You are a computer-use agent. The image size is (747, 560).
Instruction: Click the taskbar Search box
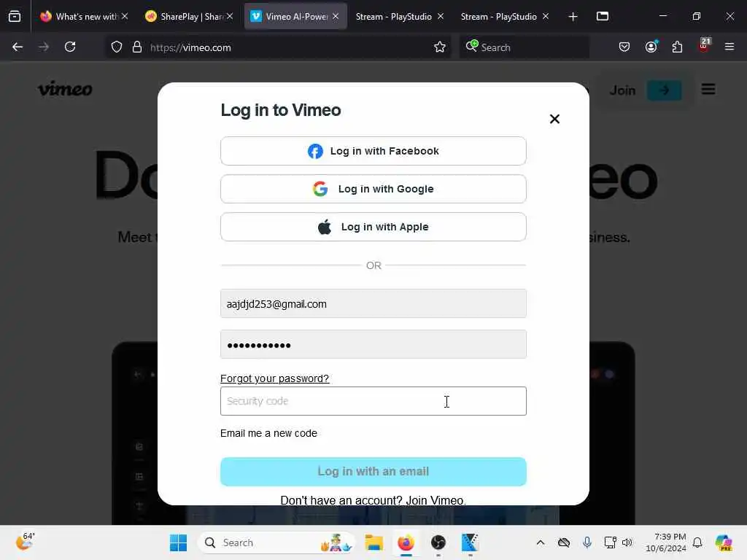click(x=276, y=542)
